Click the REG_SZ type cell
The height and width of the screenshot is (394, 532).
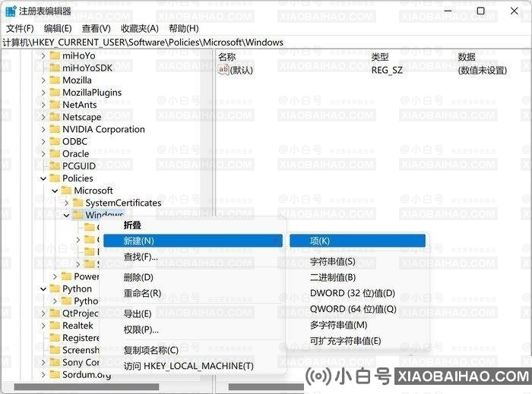pos(387,70)
